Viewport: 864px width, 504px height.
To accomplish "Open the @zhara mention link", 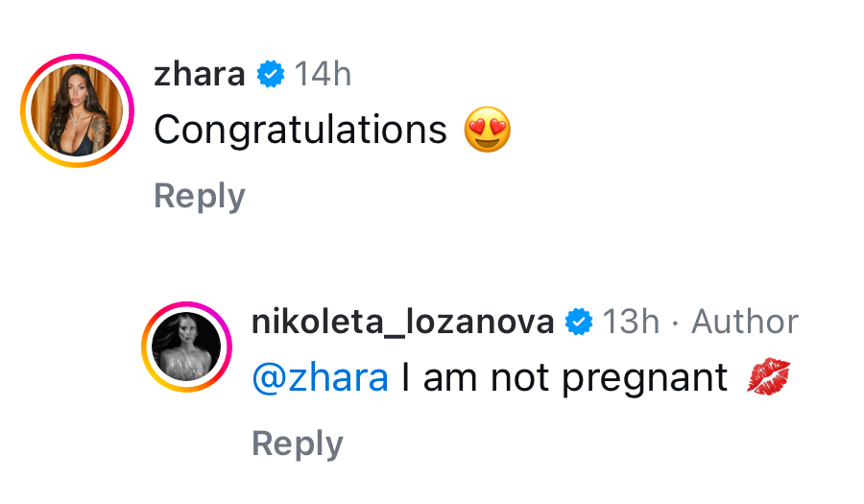I will click(320, 377).
